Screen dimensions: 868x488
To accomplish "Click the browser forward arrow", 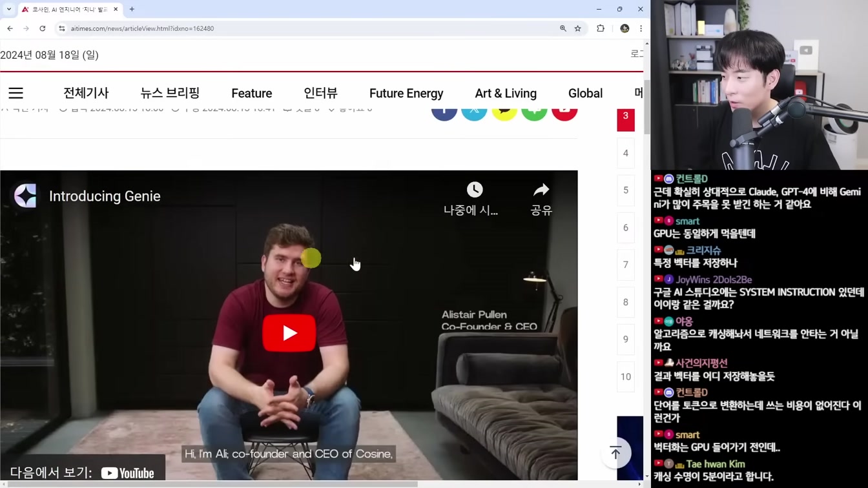I will tap(26, 28).
